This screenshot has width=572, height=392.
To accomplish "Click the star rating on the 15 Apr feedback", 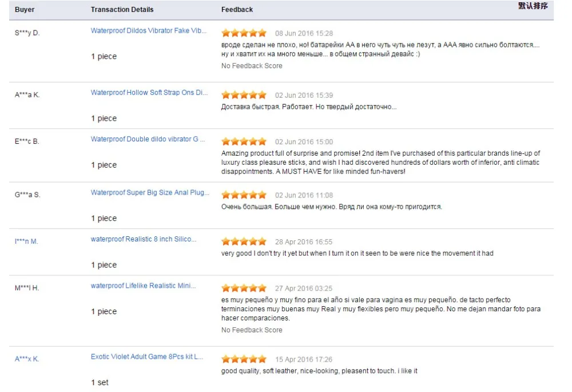I will (243, 359).
